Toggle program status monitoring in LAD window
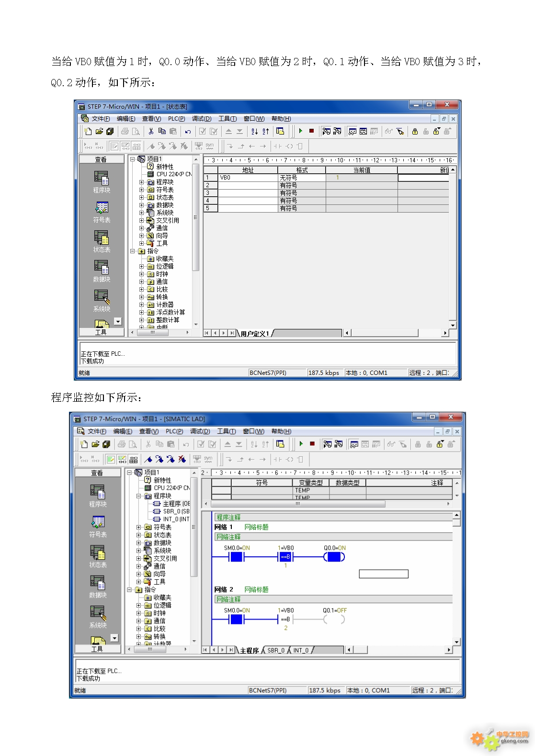This screenshot has height=756, width=535. click(x=327, y=444)
